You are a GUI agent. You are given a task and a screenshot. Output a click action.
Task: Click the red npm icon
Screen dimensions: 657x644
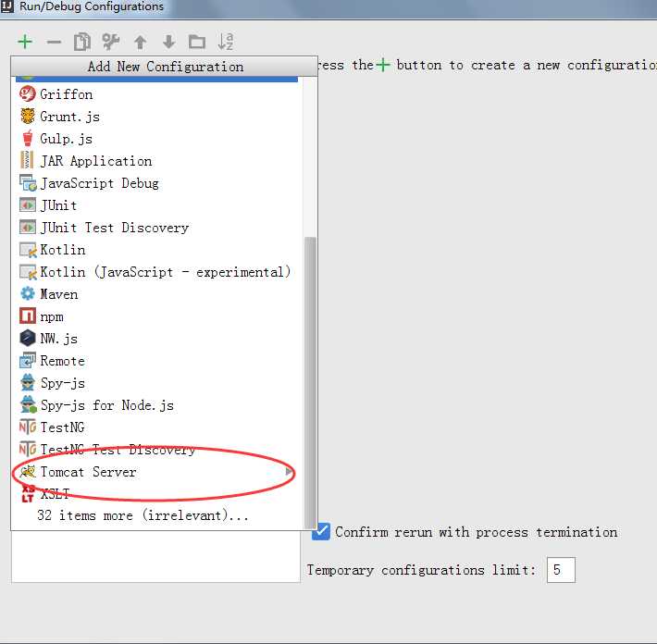(x=27, y=316)
